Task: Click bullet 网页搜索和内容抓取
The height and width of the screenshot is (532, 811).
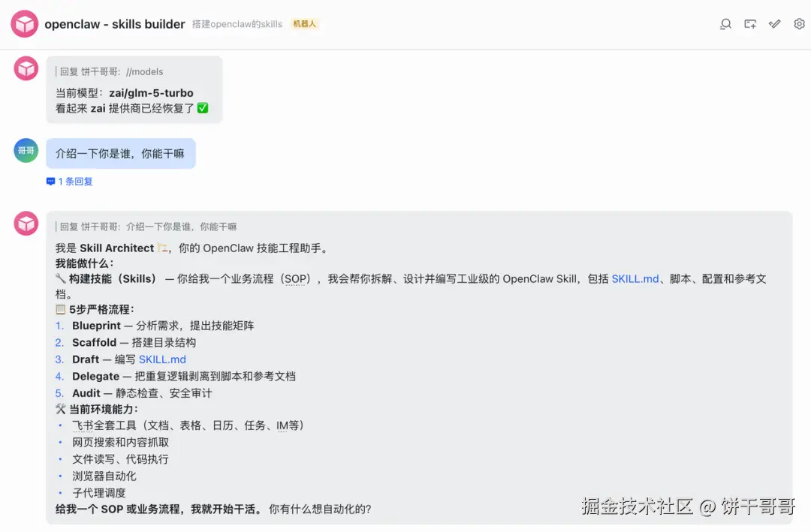Action: pyautogui.click(x=120, y=443)
